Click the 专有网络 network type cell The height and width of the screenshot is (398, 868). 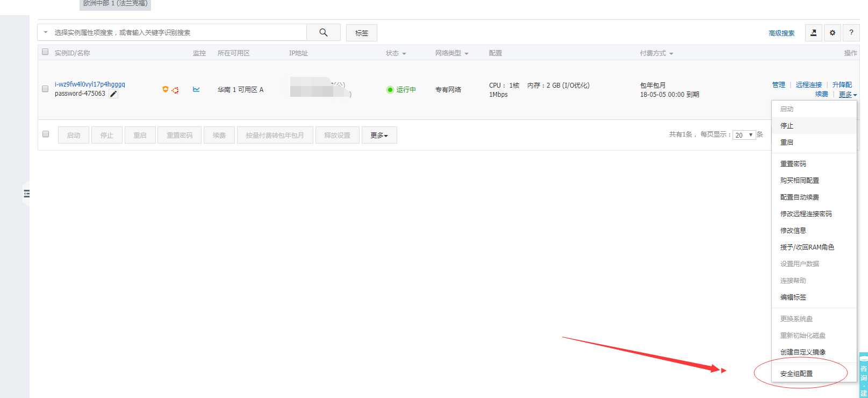[x=448, y=90]
